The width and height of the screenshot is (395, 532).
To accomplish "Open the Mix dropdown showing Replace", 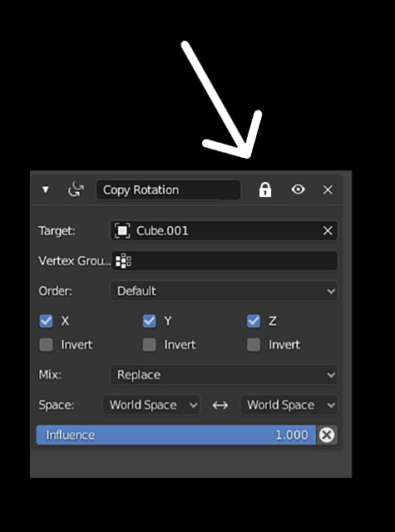I will [224, 375].
